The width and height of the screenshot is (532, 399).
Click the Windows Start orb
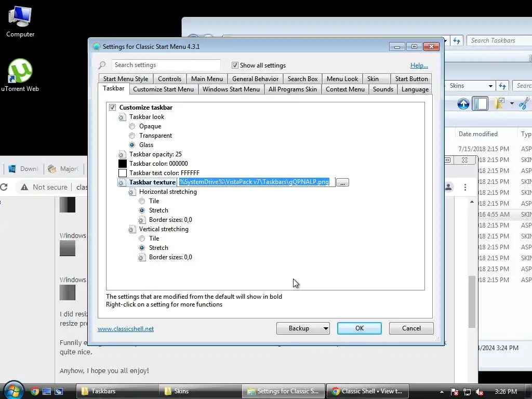[x=13, y=390]
